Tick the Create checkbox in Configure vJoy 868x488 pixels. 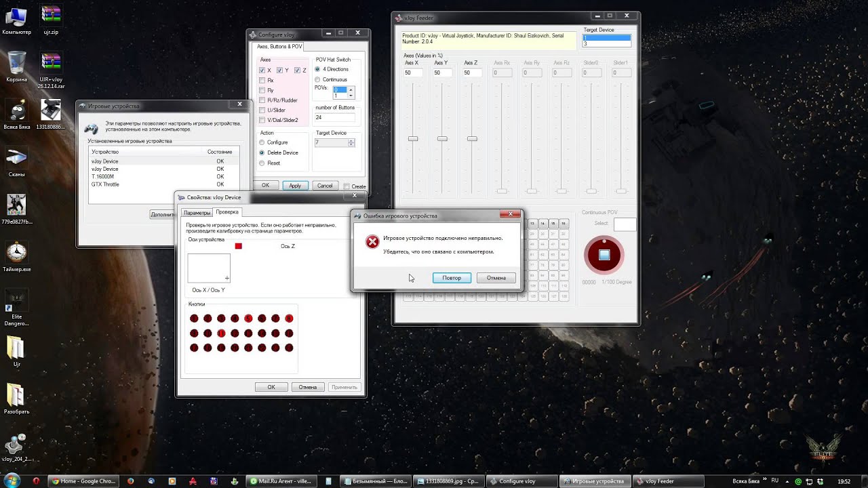(347, 186)
